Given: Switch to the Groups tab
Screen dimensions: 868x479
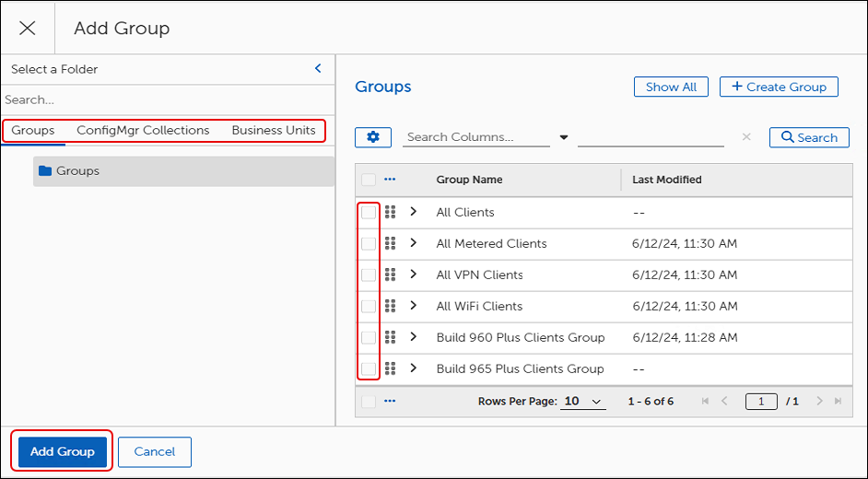Looking at the screenshot, I should tap(32, 131).
